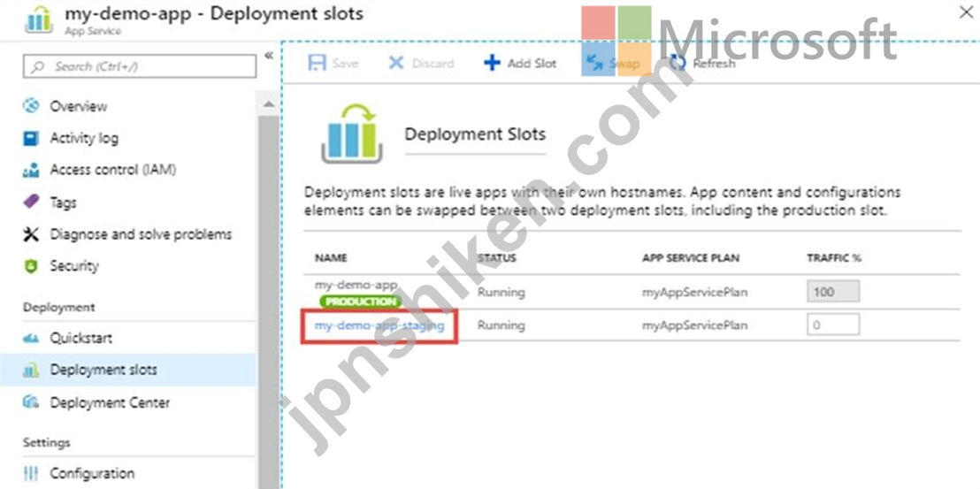Click the Add Slot plus icon

click(x=493, y=63)
